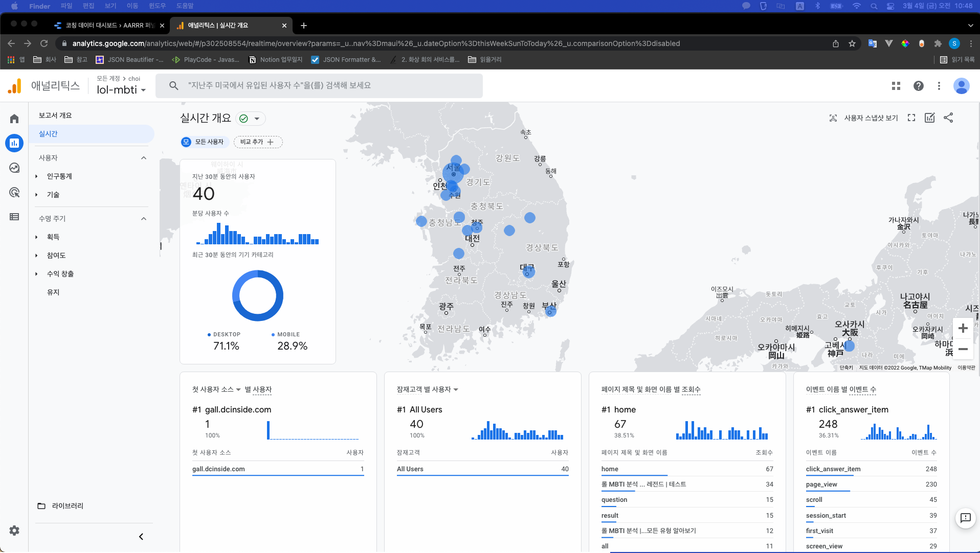Open the report customization edit icon
The width and height of the screenshot is (980, 553).
(930, 118)
